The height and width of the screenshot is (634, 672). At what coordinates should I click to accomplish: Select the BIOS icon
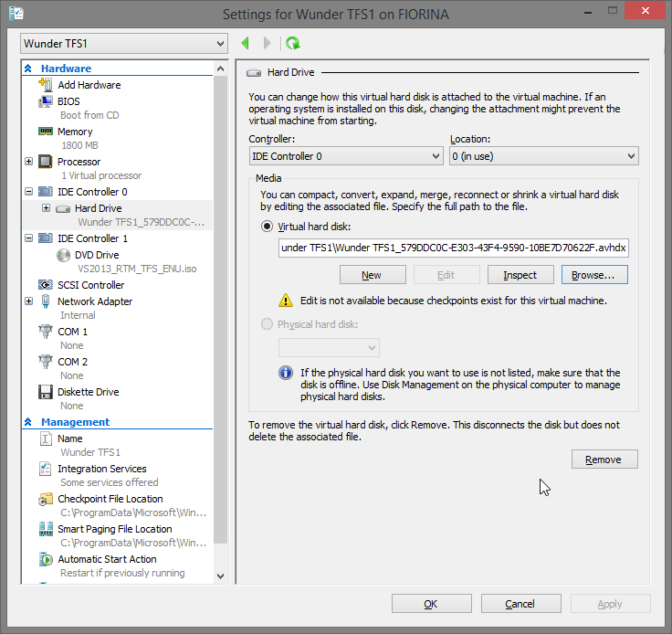[x=46, y=101]
